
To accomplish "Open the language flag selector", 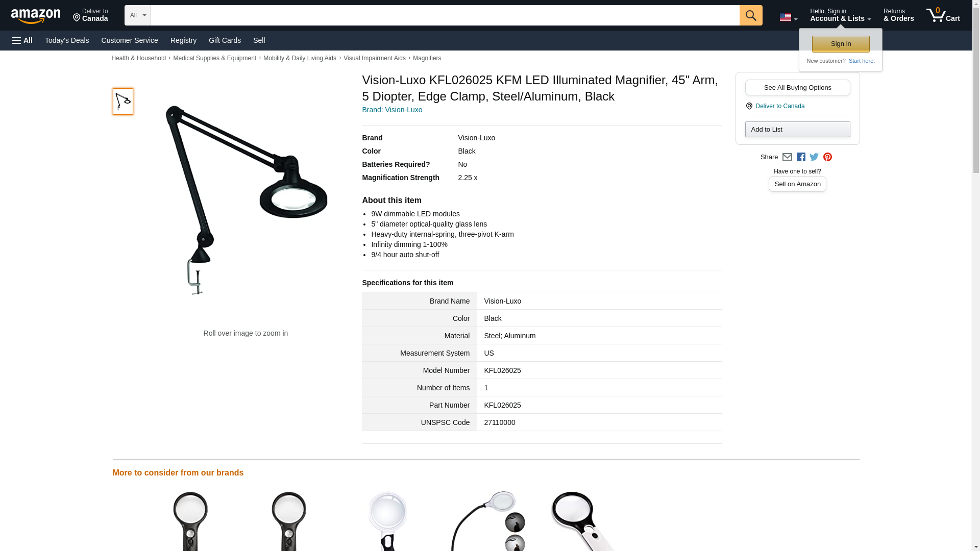I will coord(788,17).
